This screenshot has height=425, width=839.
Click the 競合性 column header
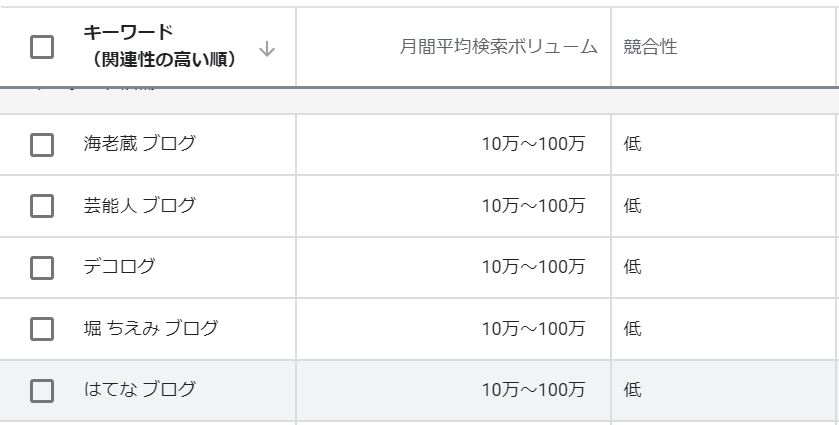650,47
